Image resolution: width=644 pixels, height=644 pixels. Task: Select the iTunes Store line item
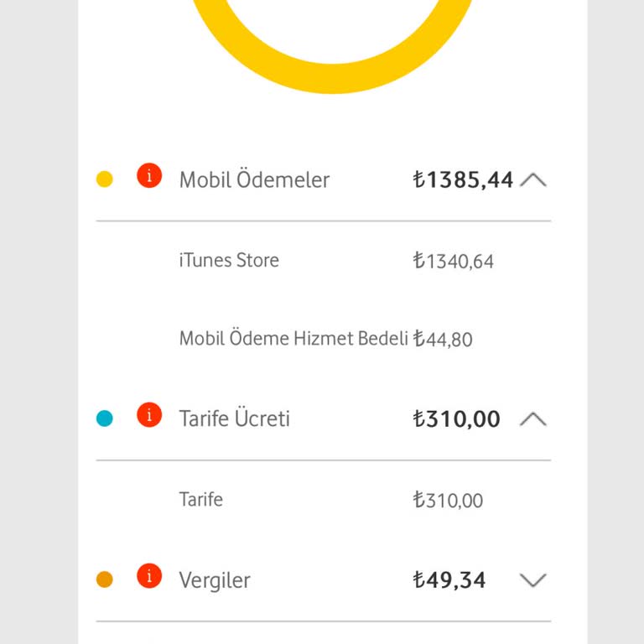coord(229,261)
